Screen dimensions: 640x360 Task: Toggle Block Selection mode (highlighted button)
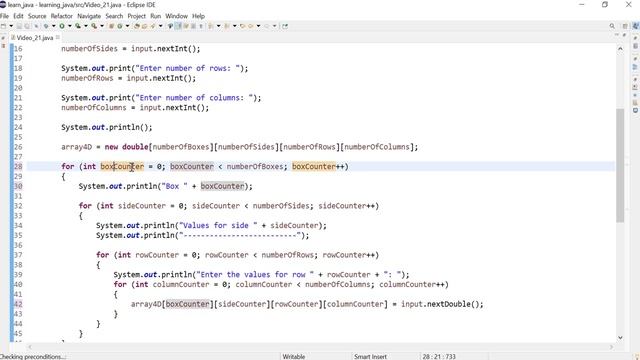tap(178, 26)
